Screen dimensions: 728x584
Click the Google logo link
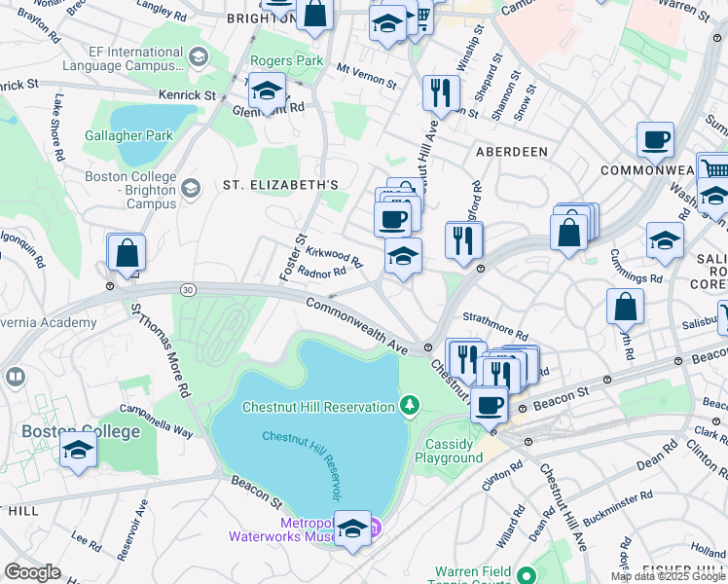[x=32, y=572]
